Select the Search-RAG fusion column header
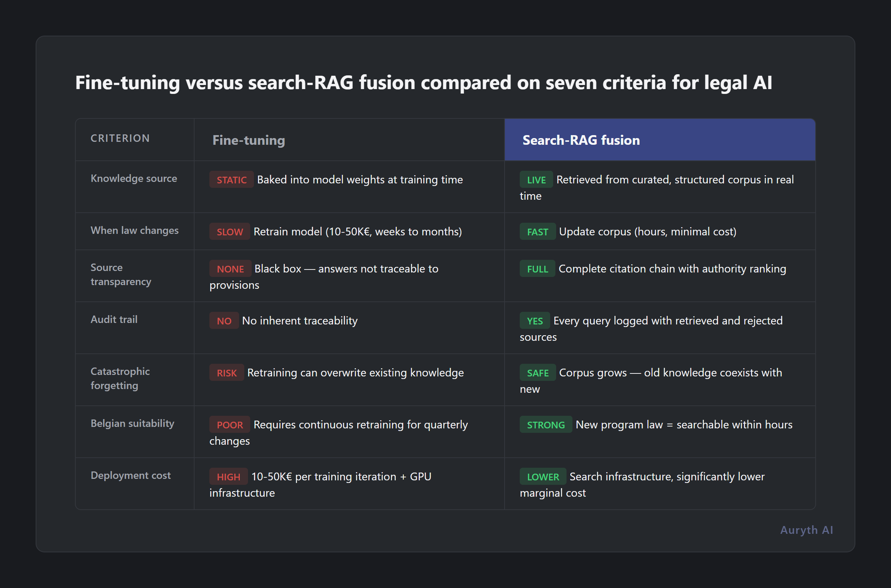891x588 pixels. coord(581,140)
